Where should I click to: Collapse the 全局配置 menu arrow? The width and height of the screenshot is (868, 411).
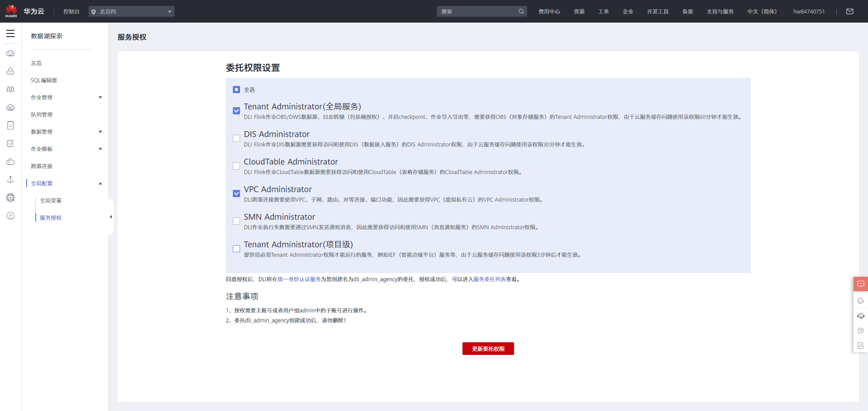(100, 183)
